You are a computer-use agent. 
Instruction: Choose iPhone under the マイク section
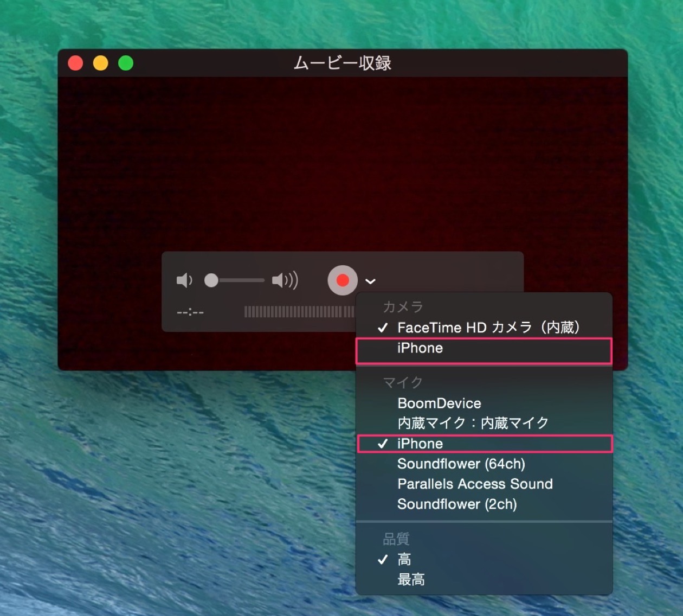pos(484,444)
